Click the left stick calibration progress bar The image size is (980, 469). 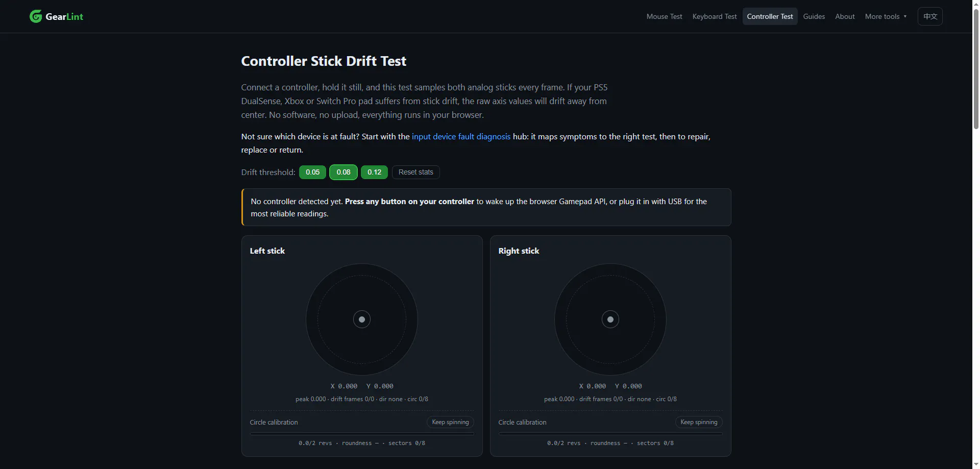tap(362, 434)
